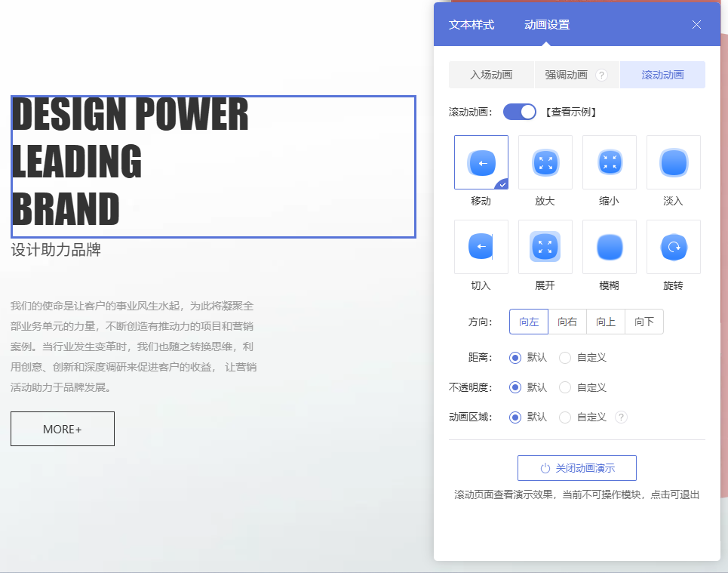728x573 pixels.
Task: Open the 入场动画 tab
Action: pos(491,75)
